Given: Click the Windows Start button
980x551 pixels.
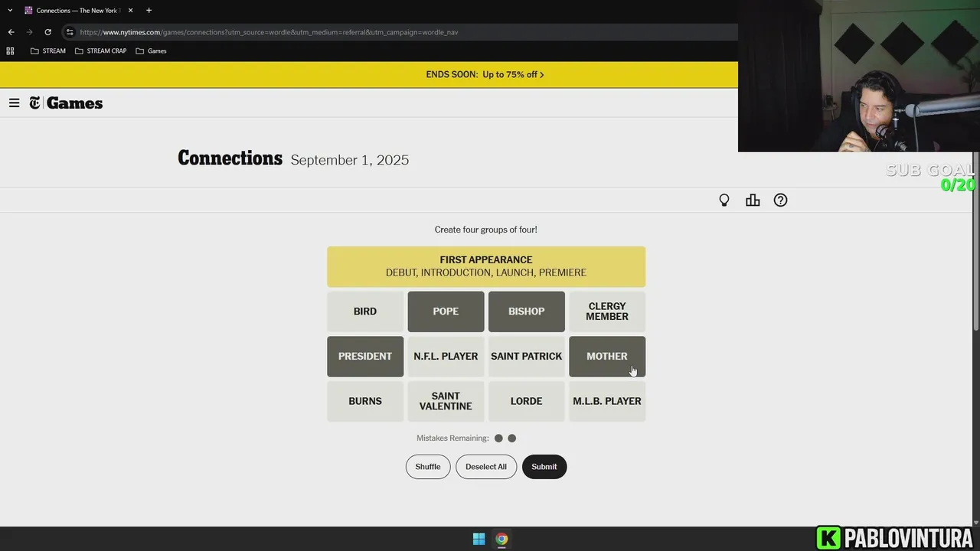Looking at the screenshot, I should click(x=479, y=539).
